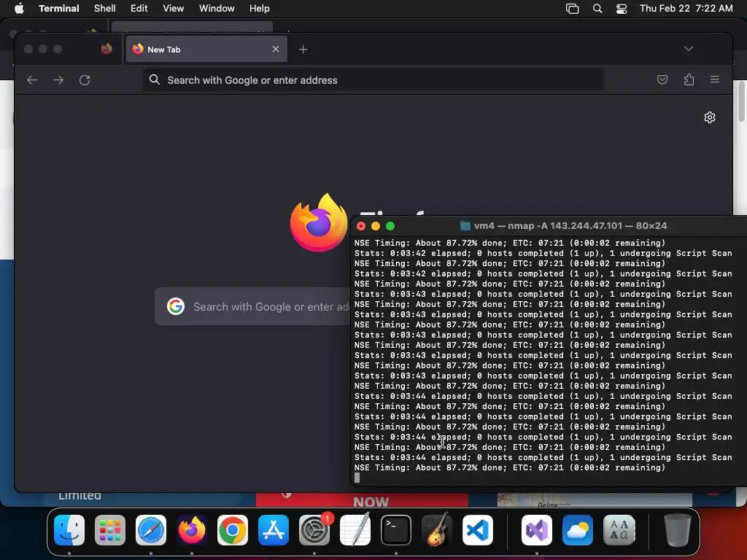This screenshot has height=560, width=747.
Task: Focus the Firefox address bar
Action: tap(373, 80)
